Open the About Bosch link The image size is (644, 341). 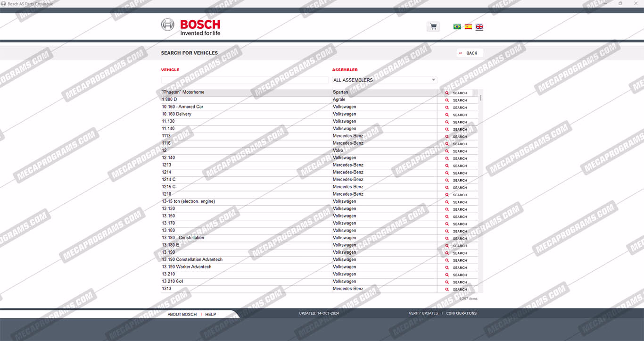click(182, 315)
